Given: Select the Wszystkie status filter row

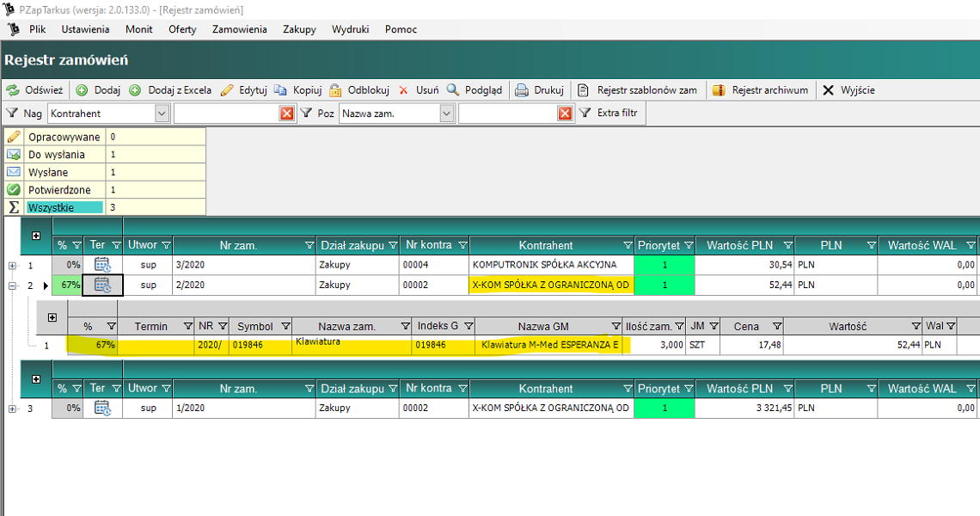Looking at the screenshot, I should tap(64, 207).
